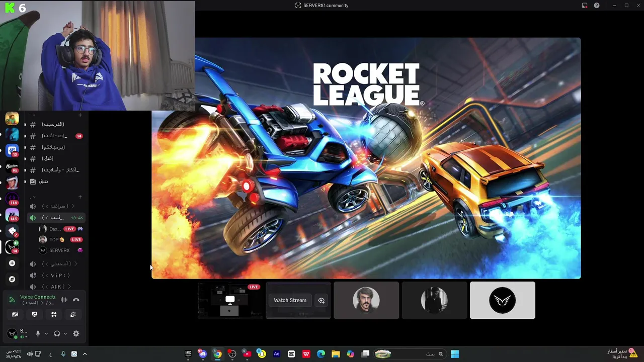Open the server icon with the 12 badge
This screenshot has height=362, width=644.
pyautogui.click(x=12, y=150)
